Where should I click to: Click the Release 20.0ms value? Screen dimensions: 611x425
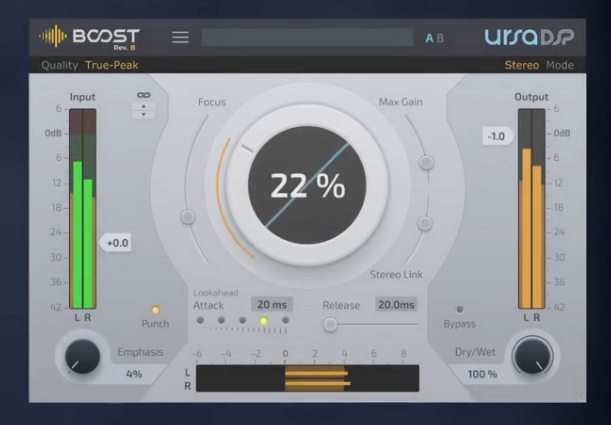click(x=396, y=305)
